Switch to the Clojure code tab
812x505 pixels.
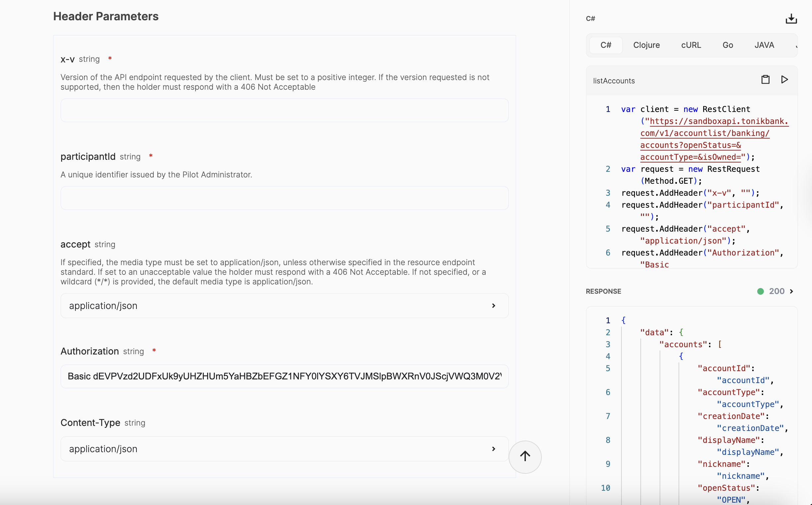point(646,45)
